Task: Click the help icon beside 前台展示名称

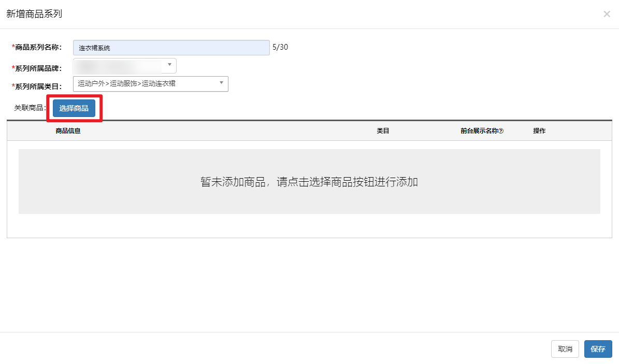Action: [x=501, y=131]
